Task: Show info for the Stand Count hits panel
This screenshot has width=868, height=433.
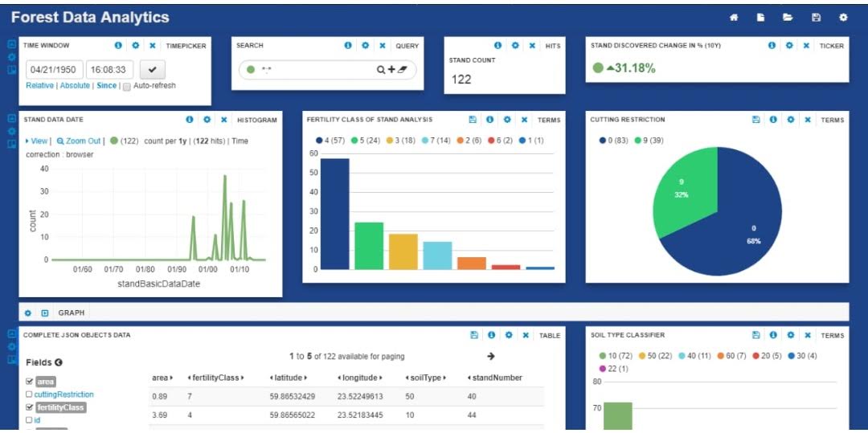Action: (x=497, y=45)
